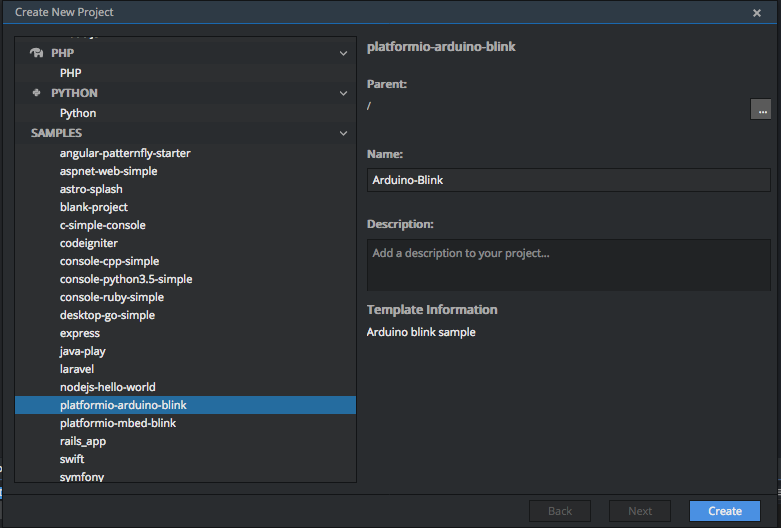Click the PHP elephant icon
The height and width of the screenshot is (528, 781).
(x=36, y=53)
